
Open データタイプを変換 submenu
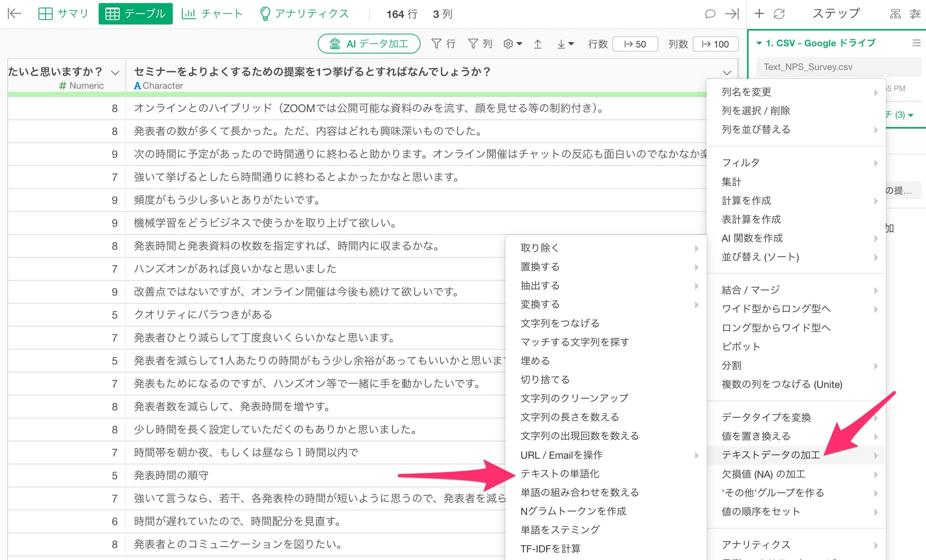(x=796, y=418)
